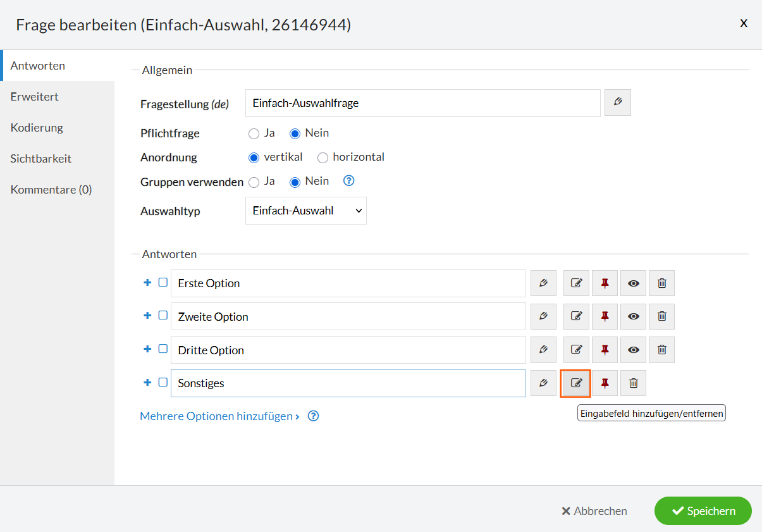Click the red pin icon for Zweite Option

[x=605, y=316]
